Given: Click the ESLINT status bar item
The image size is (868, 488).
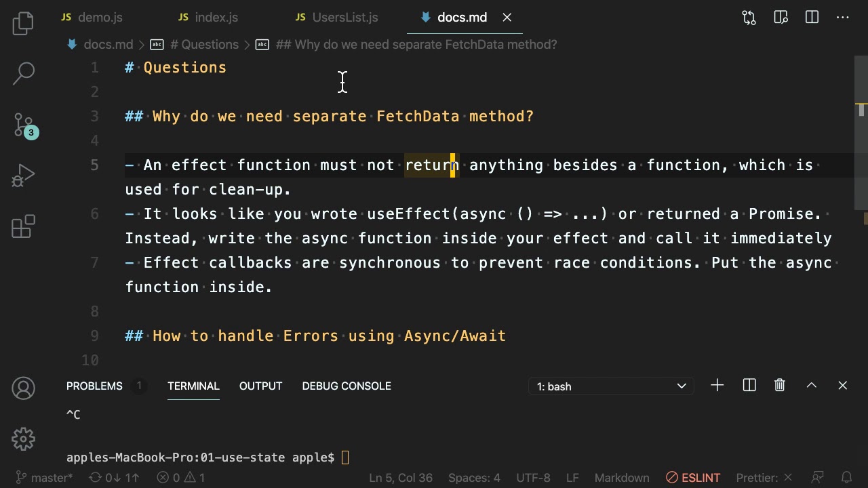Looking at the screenshot, I should point(693,478).
